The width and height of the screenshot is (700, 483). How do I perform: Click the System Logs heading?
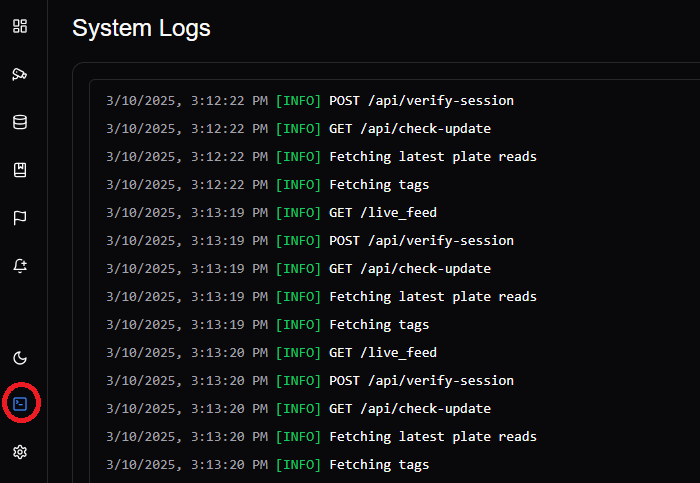(x=141, y=29)
